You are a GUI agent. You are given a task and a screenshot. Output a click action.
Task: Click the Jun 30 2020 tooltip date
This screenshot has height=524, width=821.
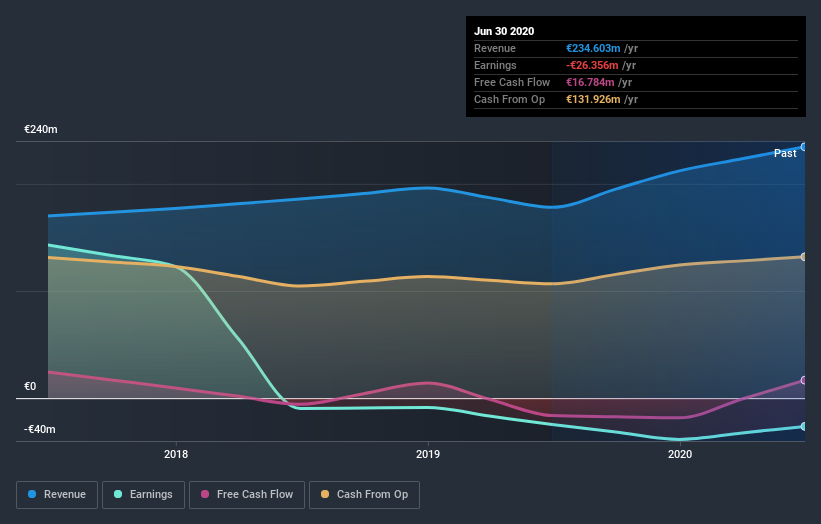[x=504, y=31]
